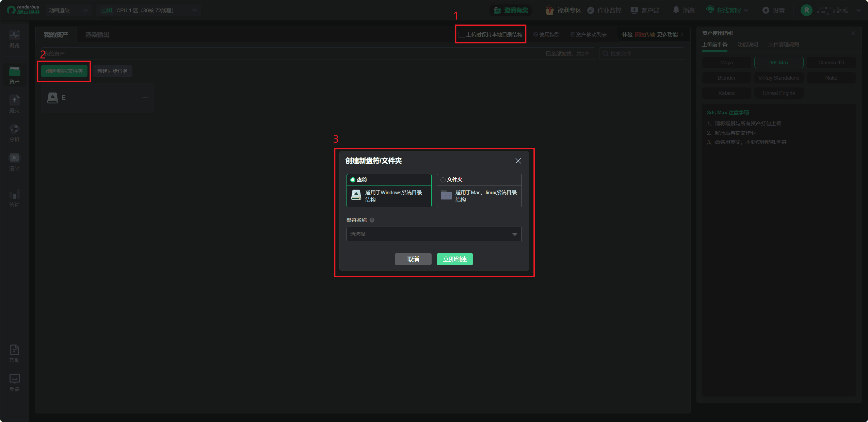This screenshot has height=422, width=868.
Task: Open the 客户端 client download icon
Action: 634,11
